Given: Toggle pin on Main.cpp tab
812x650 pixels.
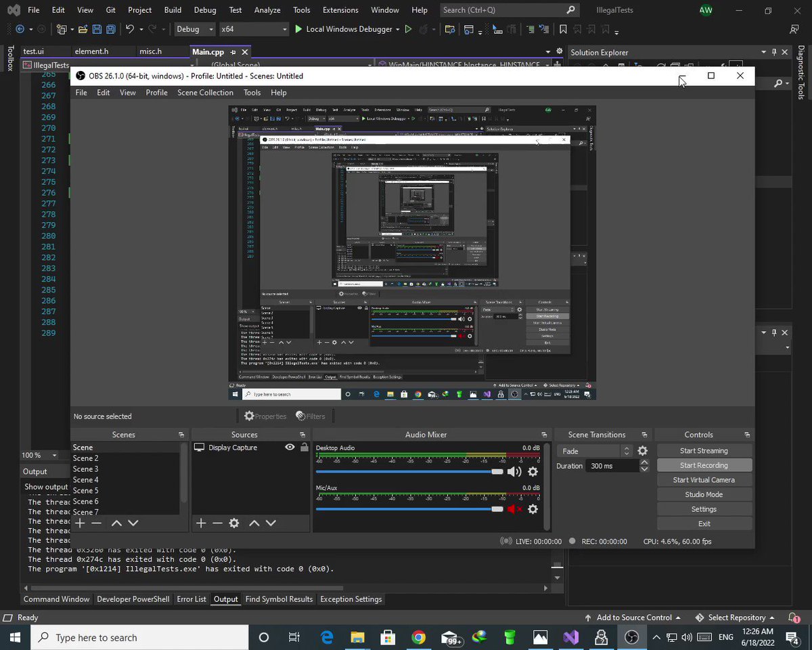Looking at the screenshot, I should 233,51.
